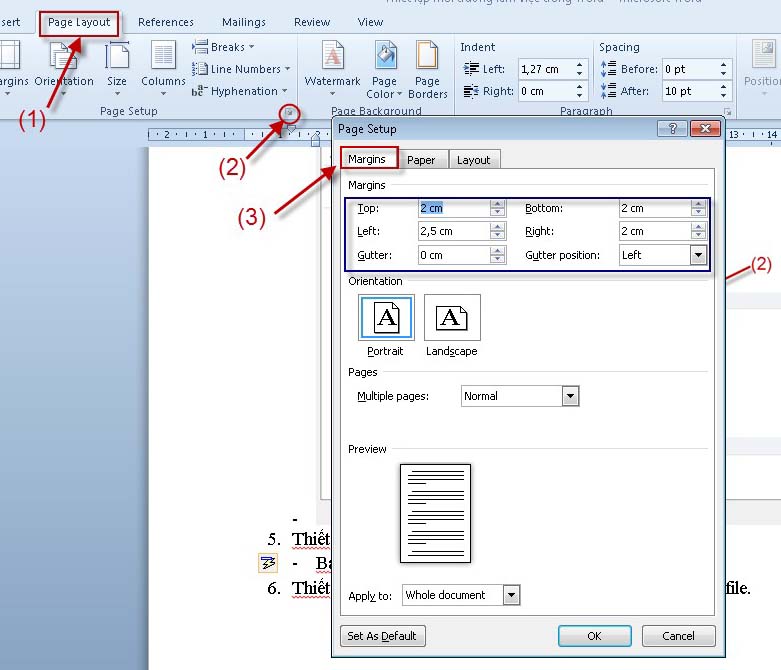The height and width of the screenshot is (670, 781).
Task: Open the Mailings ribbon tab
Action: coord(244,22)
